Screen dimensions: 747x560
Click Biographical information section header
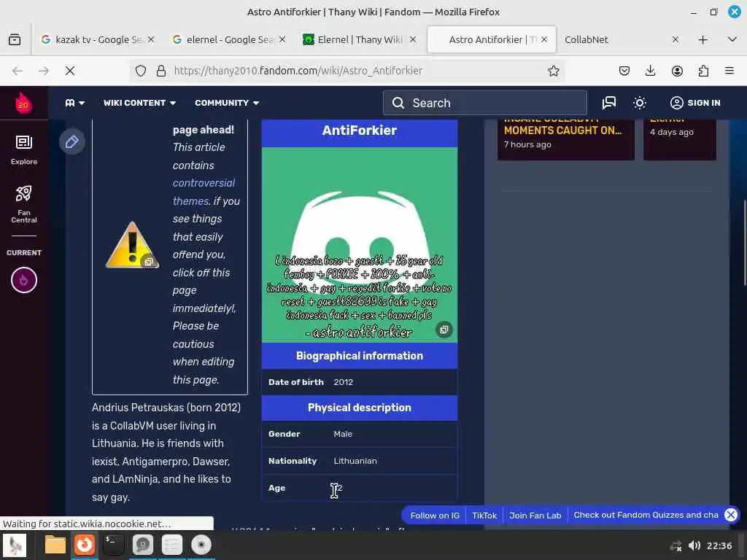coord(359,356)
